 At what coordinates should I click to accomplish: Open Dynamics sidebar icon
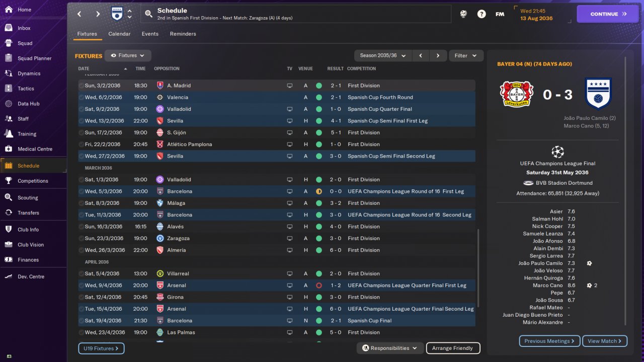coord(9,74)
